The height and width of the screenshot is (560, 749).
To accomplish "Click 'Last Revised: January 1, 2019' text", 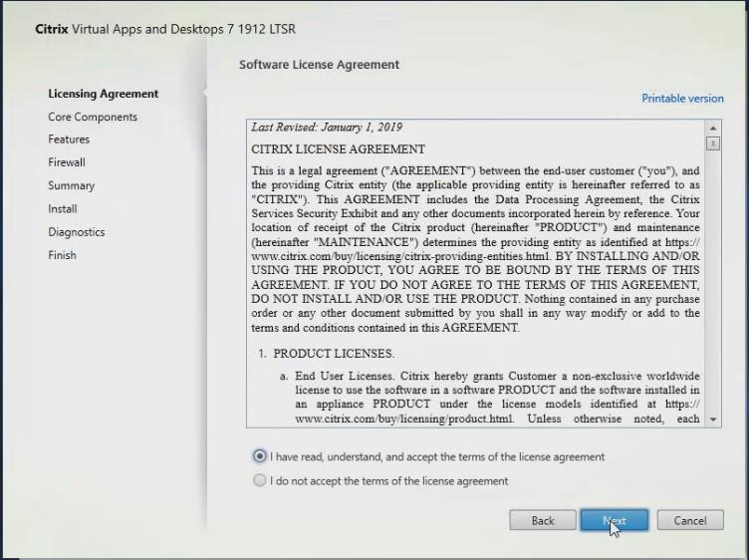I will pos(327,128).
